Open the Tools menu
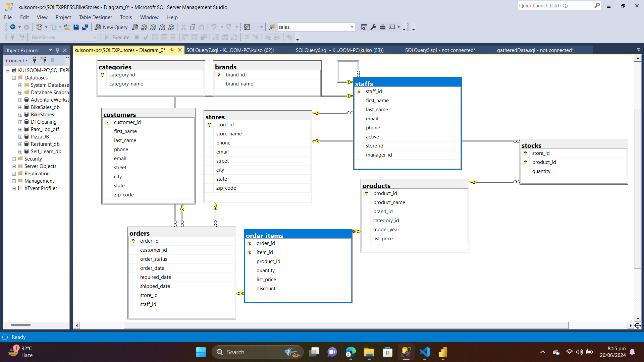The width and height of the screenshot is (644, 362). point(126,17)
